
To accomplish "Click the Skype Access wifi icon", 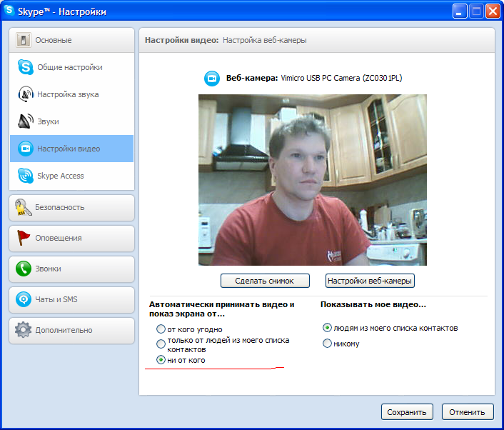I will click(x=26, y=176).
